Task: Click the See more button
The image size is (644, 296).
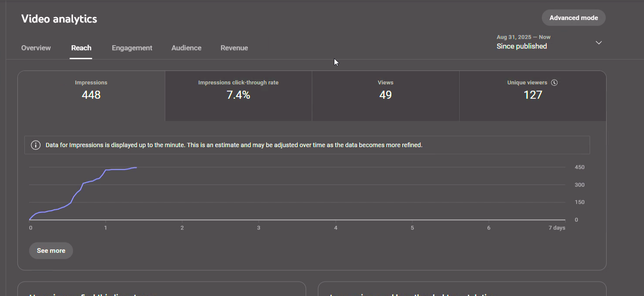Action: 51,251
